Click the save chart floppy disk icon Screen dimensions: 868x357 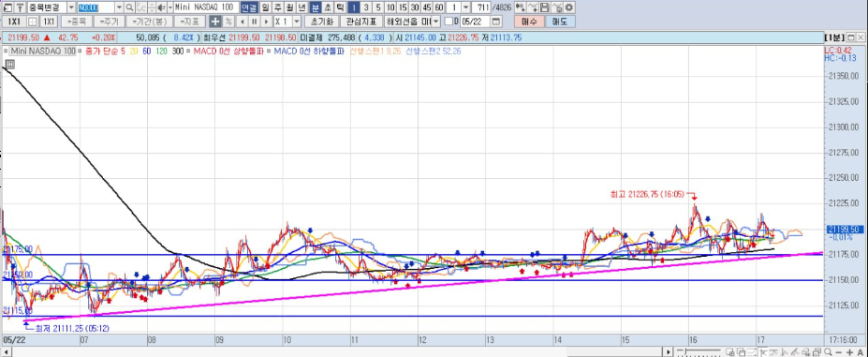tap(544, 7)
